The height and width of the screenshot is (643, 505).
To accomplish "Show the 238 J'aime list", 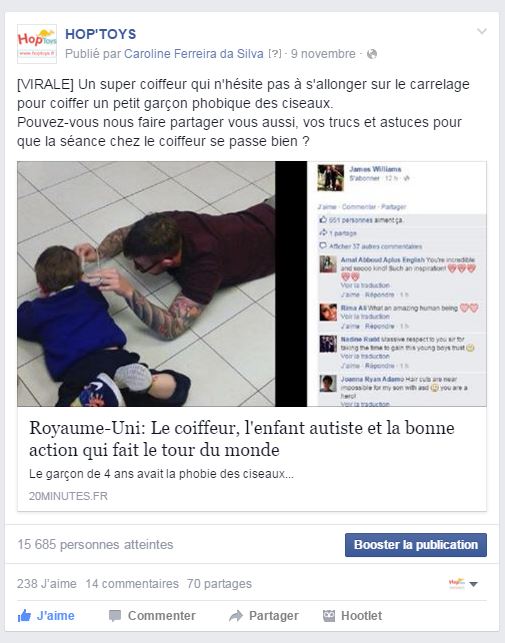I will pos(47,584).
